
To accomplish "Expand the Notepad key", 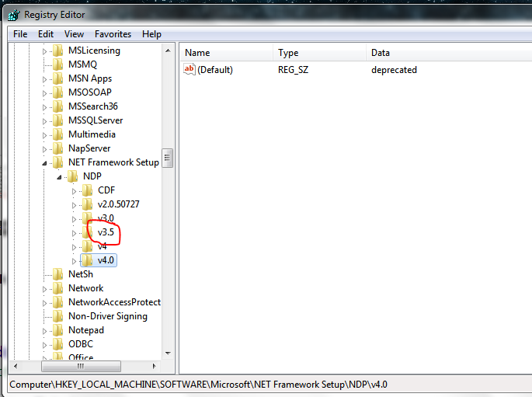I will tap(44, 331).
